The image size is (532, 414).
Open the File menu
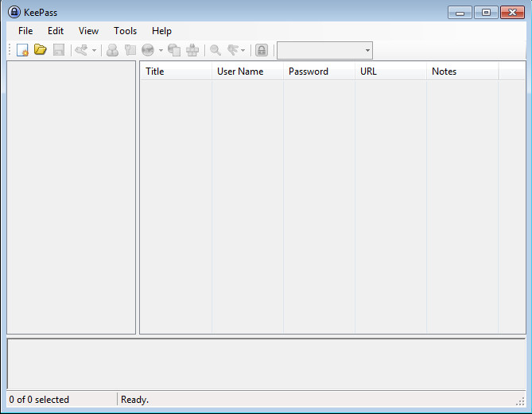click(x=25, y=31)
